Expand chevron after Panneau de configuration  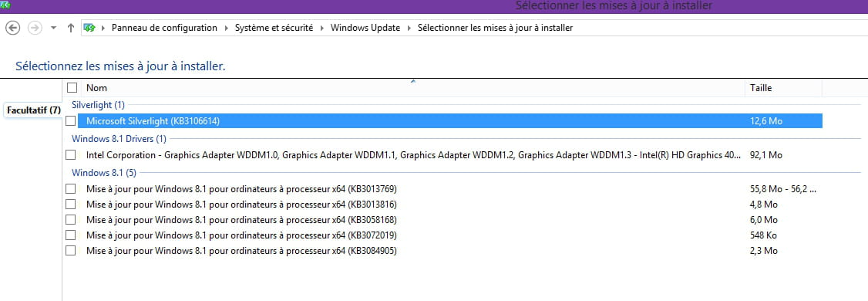click(227, 28)
